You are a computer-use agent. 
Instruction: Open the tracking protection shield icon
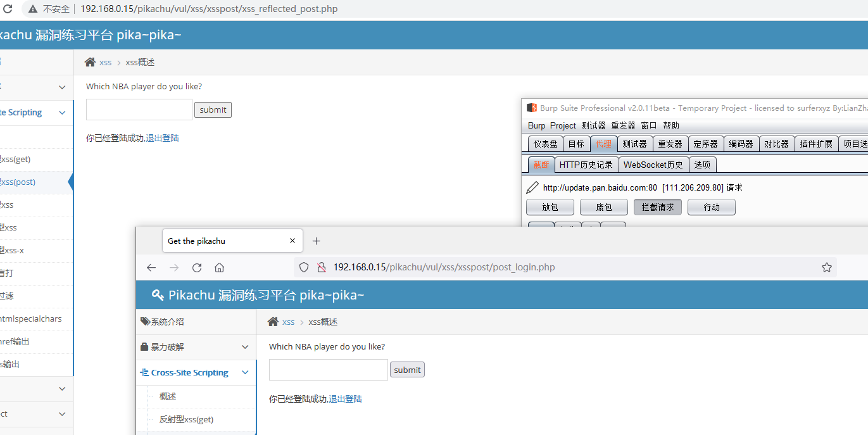click(x=304, y=267)
